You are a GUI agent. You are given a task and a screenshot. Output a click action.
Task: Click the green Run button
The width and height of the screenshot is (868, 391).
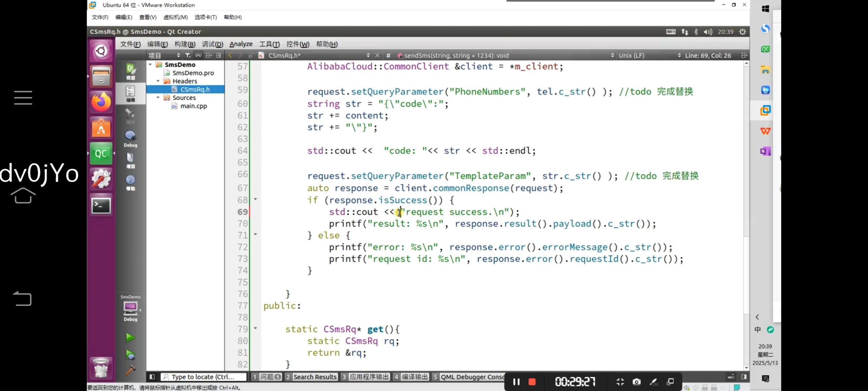tap(130, 338)
